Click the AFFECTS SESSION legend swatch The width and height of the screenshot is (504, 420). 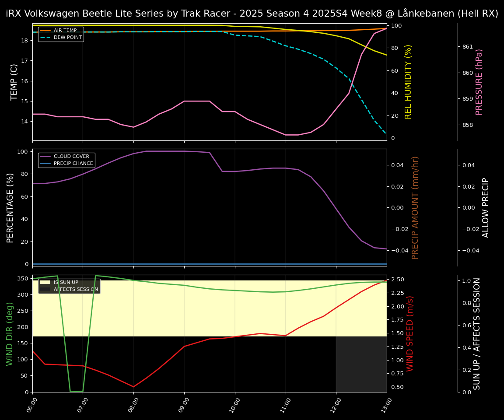tap(45, 290)
